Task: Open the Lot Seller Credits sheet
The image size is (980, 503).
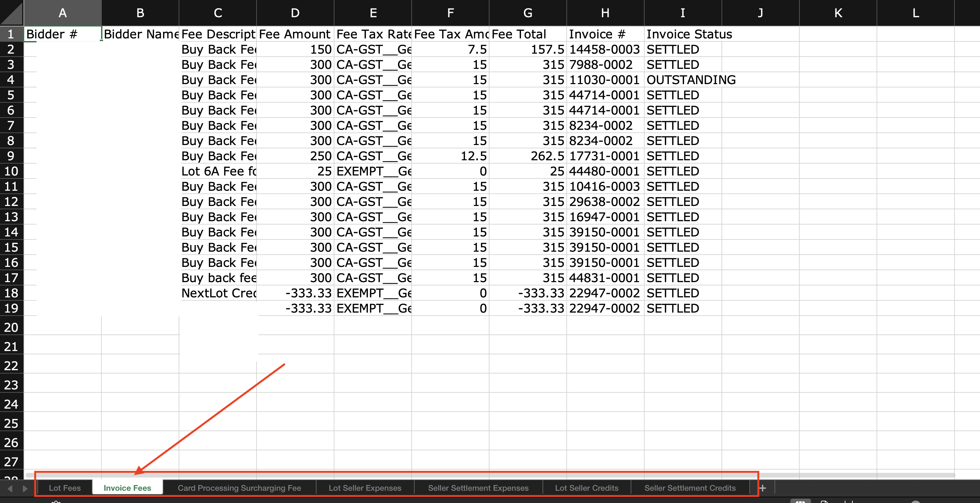Action: (x=587, y=488)
